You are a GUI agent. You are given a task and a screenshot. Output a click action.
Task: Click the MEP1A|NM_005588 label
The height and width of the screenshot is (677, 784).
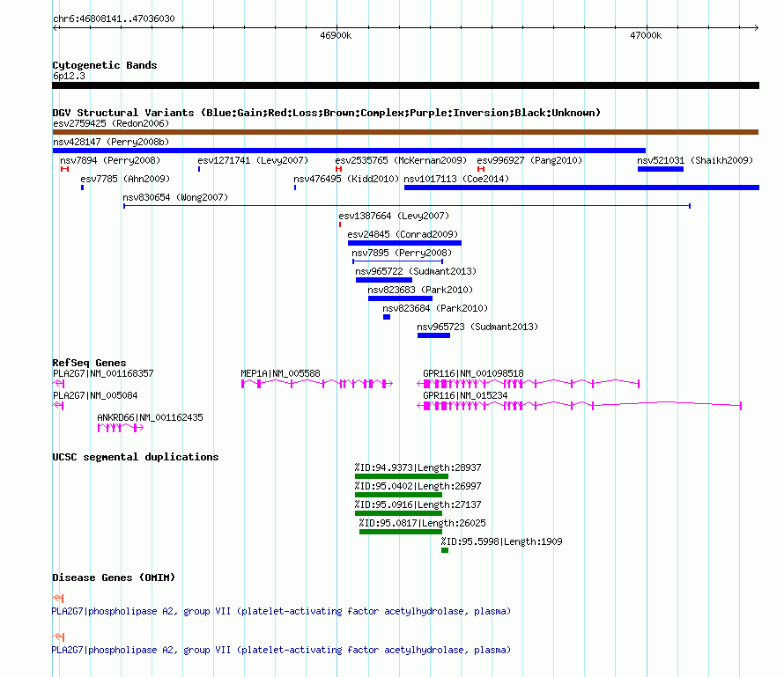pyautogui.click(x=280, y=373)
